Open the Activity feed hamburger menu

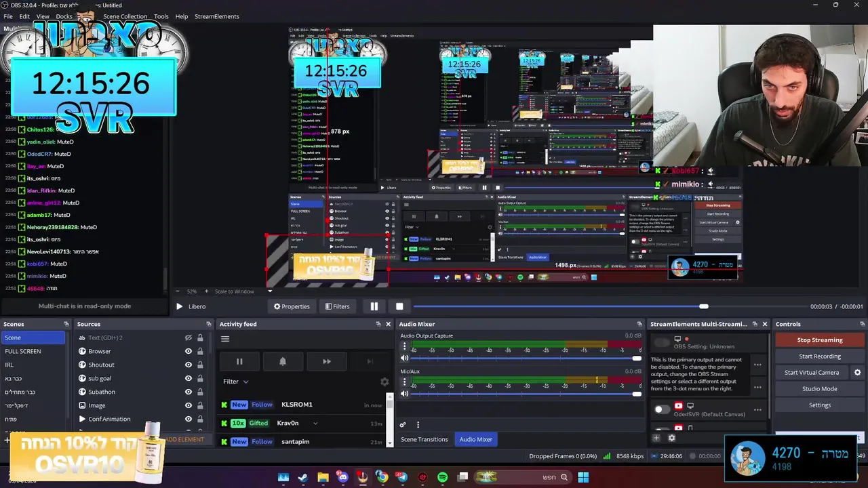225,339
